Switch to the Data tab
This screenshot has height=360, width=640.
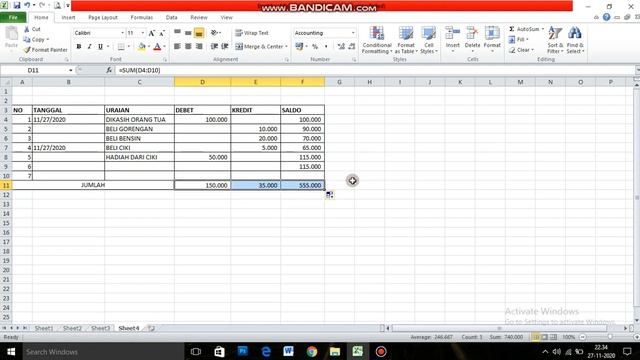(171, 18)
